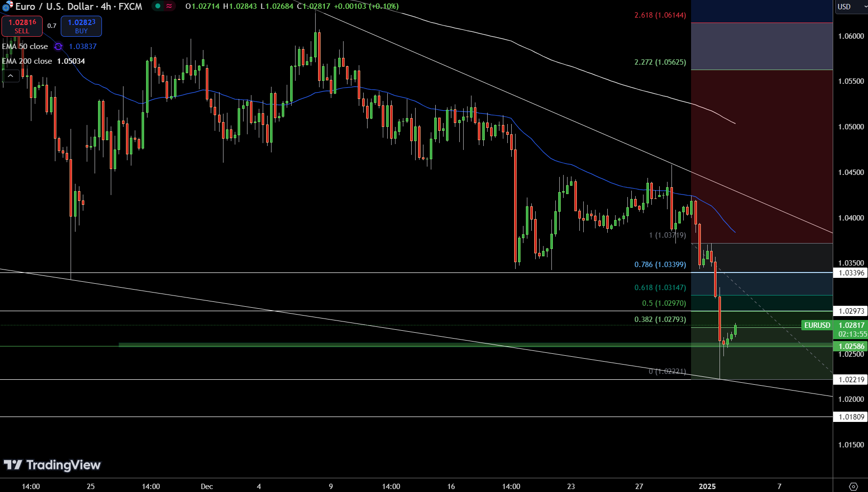Click the 1.05000 price axis tick
Image resolution: width=868 pixels, height=492 pixels.
(x=851, y=127)
